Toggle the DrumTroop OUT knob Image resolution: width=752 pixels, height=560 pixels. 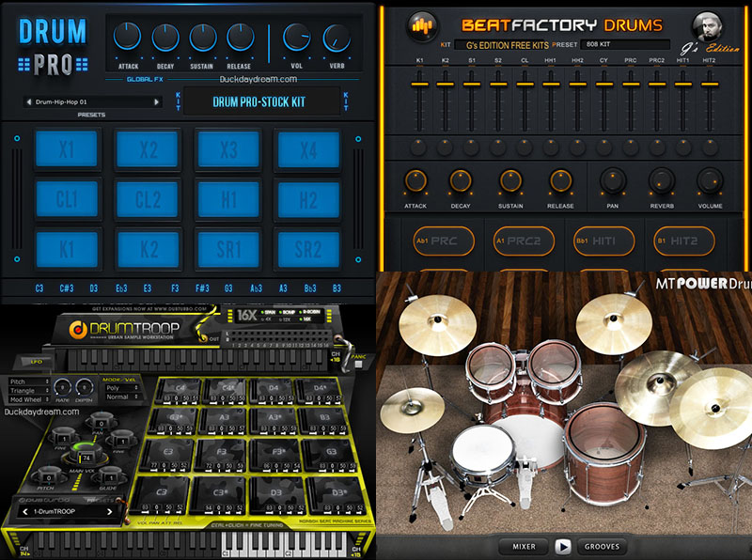[203, 338]
